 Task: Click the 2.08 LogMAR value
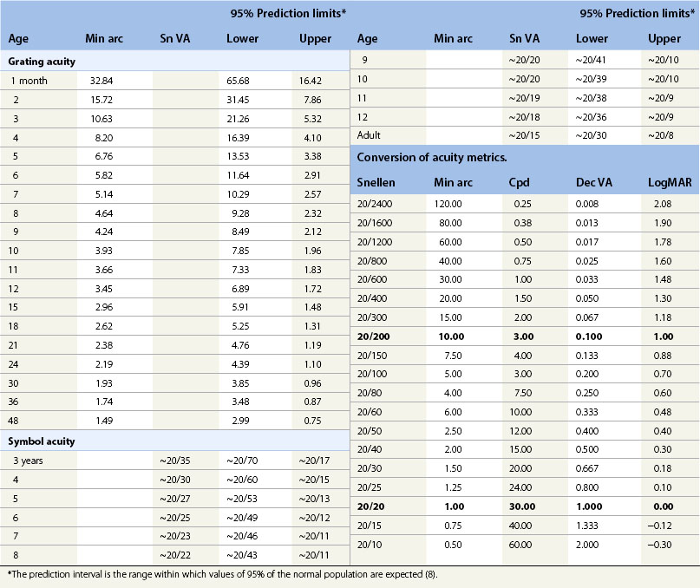point(666,201)
